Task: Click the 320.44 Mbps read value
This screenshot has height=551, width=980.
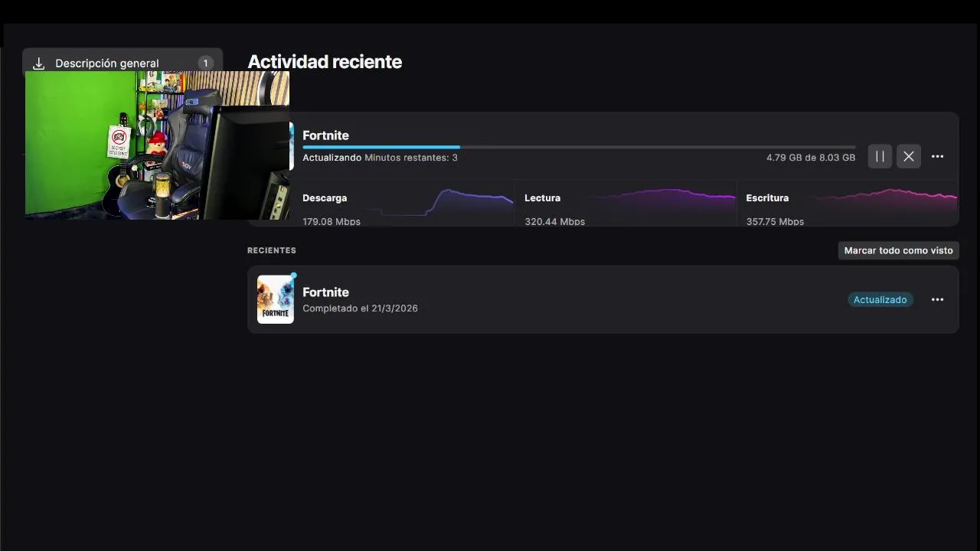Action: tap(554, 221)
